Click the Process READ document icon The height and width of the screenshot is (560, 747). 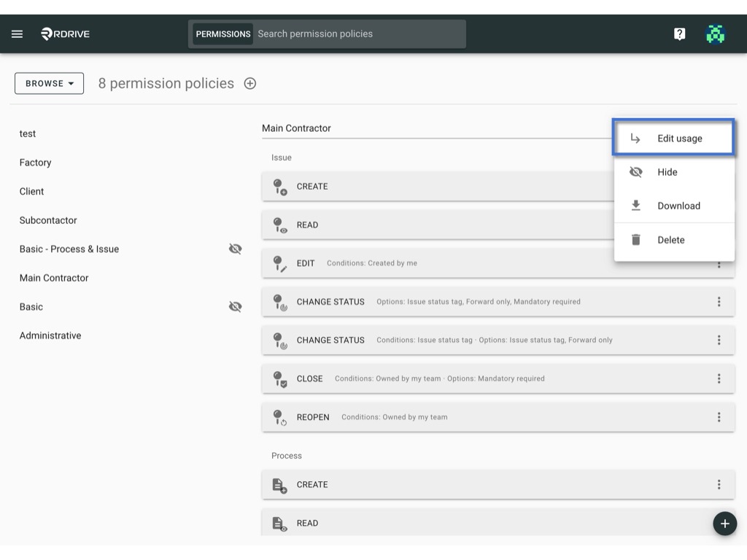pos(280,524)
